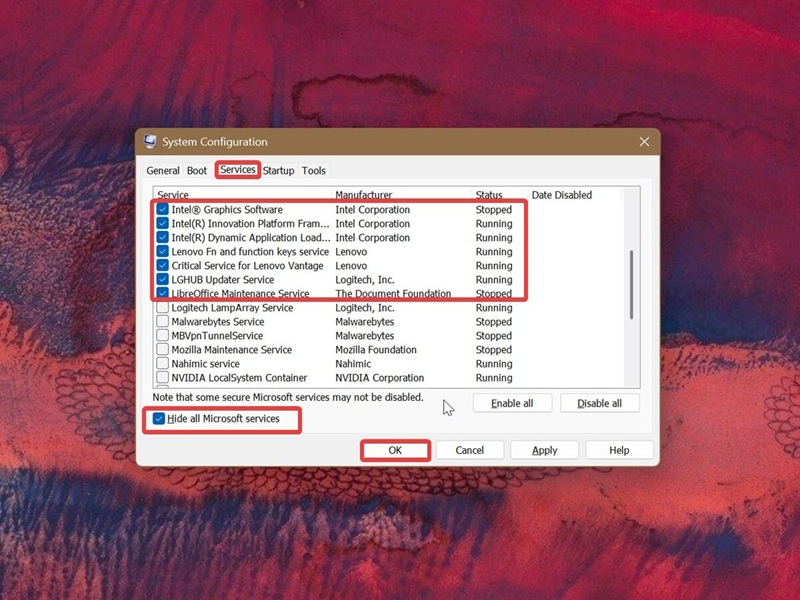Uncheck Lenovo Fn and function keys service

(x=162, y=251)
